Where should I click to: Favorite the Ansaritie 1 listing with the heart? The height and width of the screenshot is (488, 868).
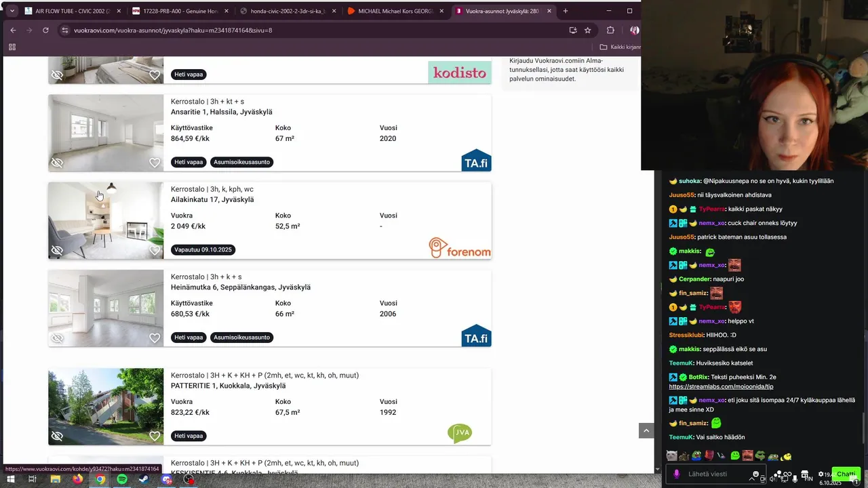tap(155, 163)
